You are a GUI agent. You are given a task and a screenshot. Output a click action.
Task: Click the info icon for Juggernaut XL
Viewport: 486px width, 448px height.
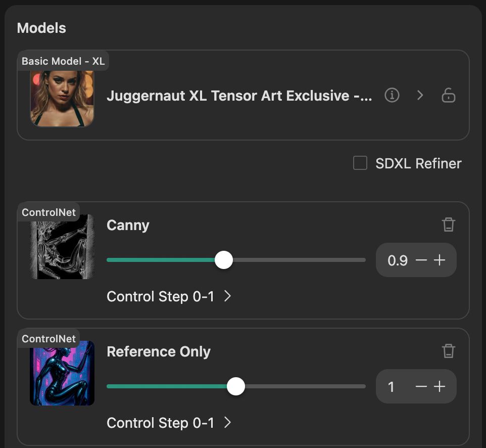(392, 95)
